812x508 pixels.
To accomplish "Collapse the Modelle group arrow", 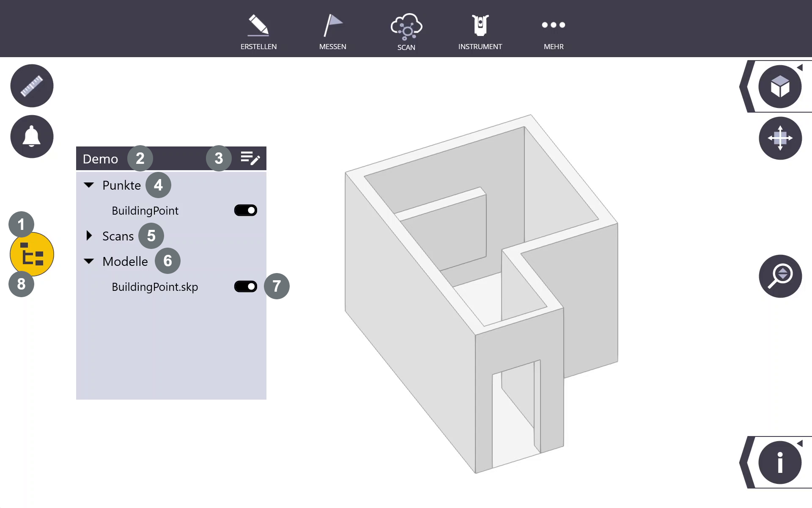I will [89, 261].
